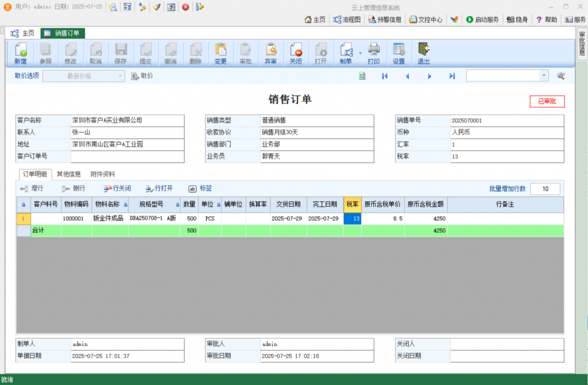The image size is (588, 385).
Task: Click the logout arrow-door icon in the title bar
Action: point(200,7)
